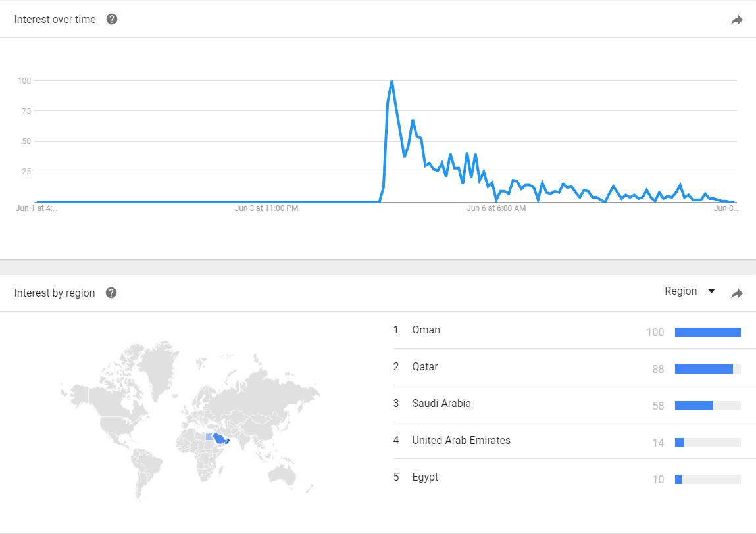Open help for Interest over time
Screen dimensions: 756x534
click(x=112, y=19)
